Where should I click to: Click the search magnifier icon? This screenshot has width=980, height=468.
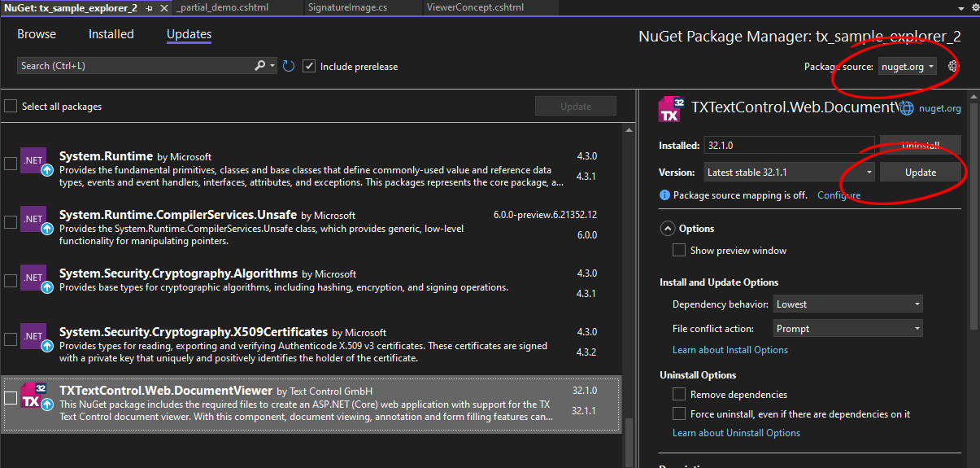pos(260,66)
